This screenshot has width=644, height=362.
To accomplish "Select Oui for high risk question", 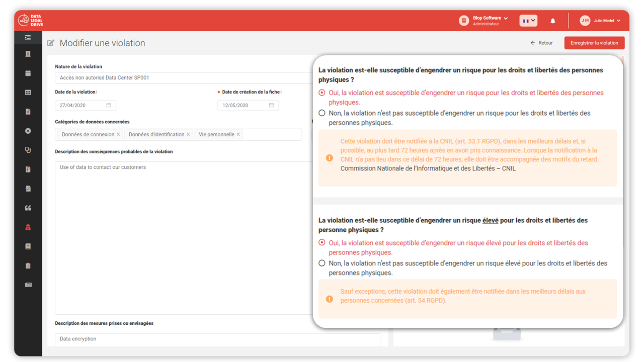I will click(322, 242).
